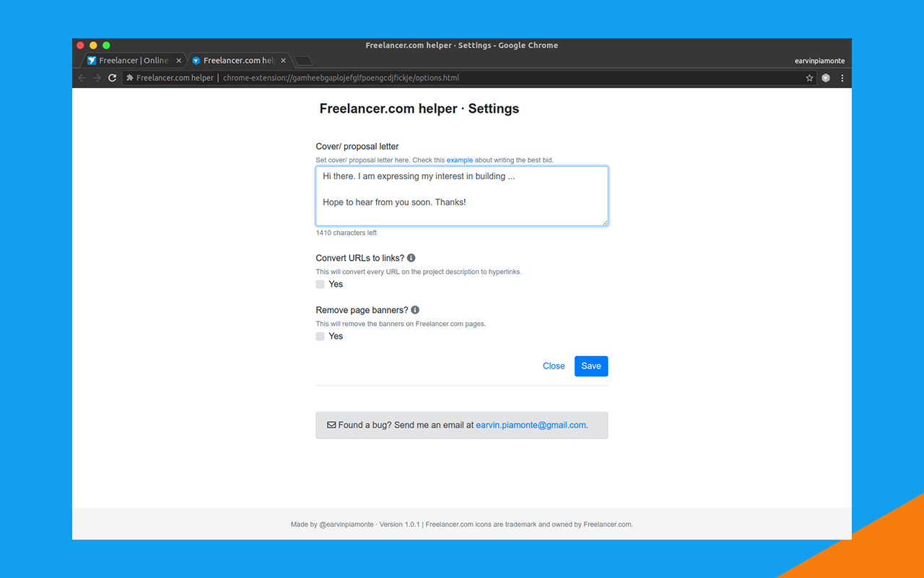The width and height of the screenshot is (924, 578).
Task: Click the info icon beside Convert URLs to links
Action: (x=411, y=258)
